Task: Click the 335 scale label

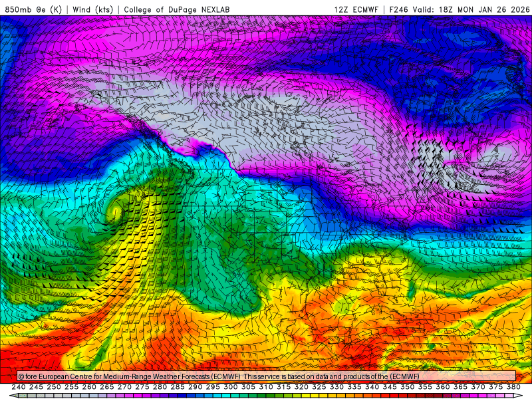Action: 354,387
